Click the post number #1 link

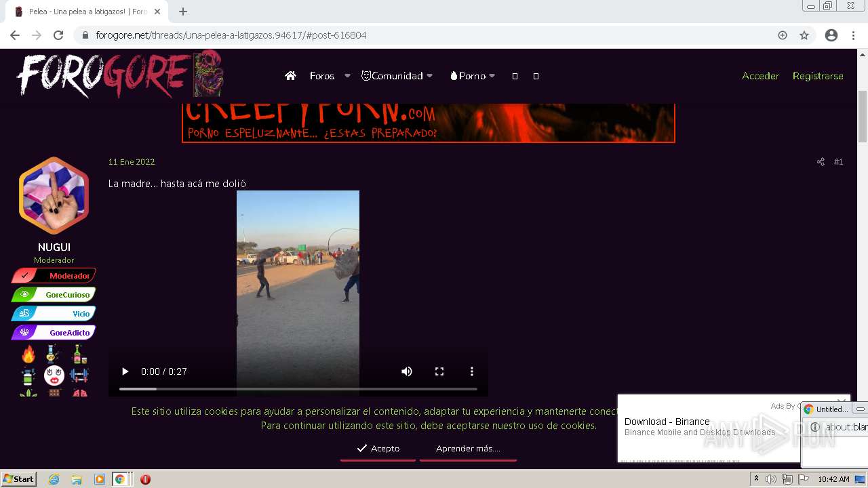tap(838, 162)
